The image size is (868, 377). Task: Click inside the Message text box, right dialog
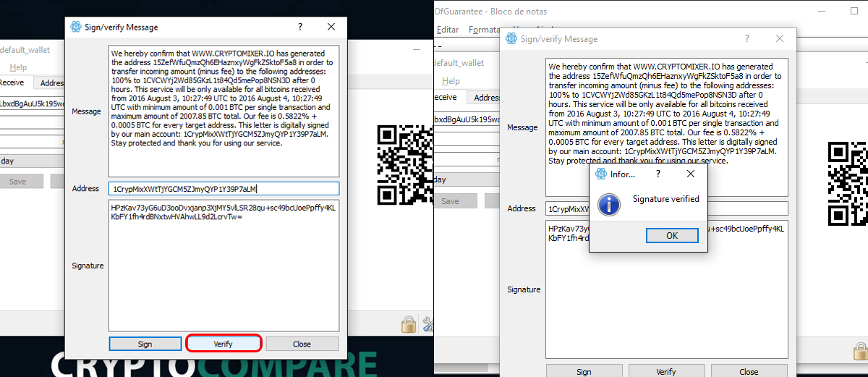pos(666,127)
